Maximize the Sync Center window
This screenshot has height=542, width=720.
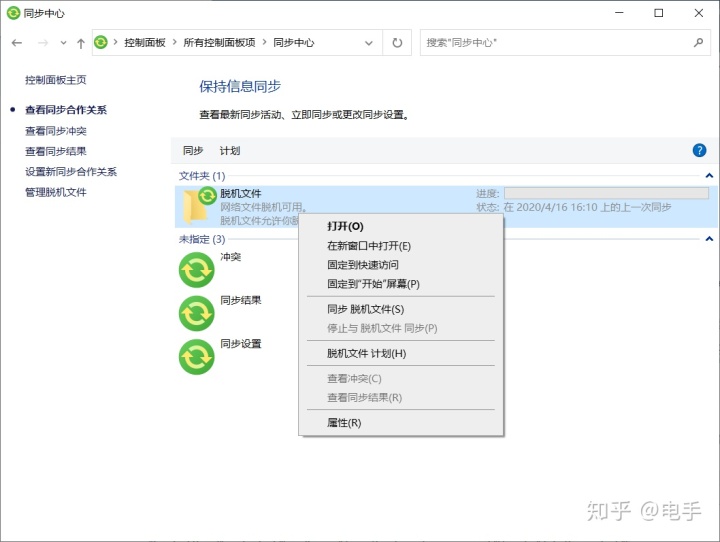click(x=658, y=13)
